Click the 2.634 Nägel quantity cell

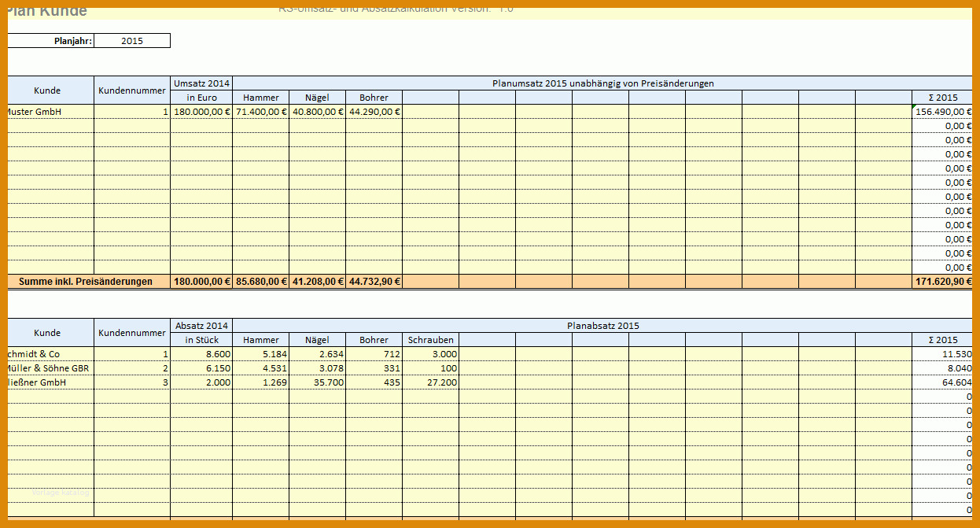318,353
